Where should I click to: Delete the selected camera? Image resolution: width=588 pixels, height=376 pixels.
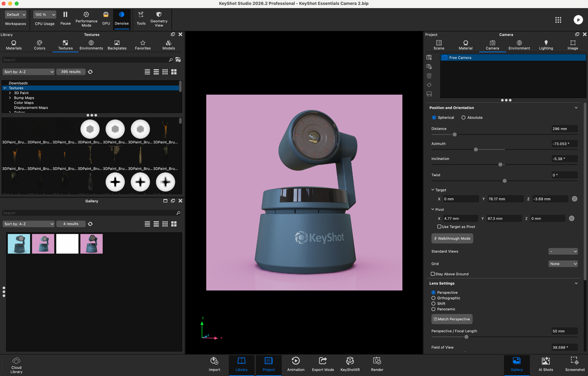tap(429, 76)
